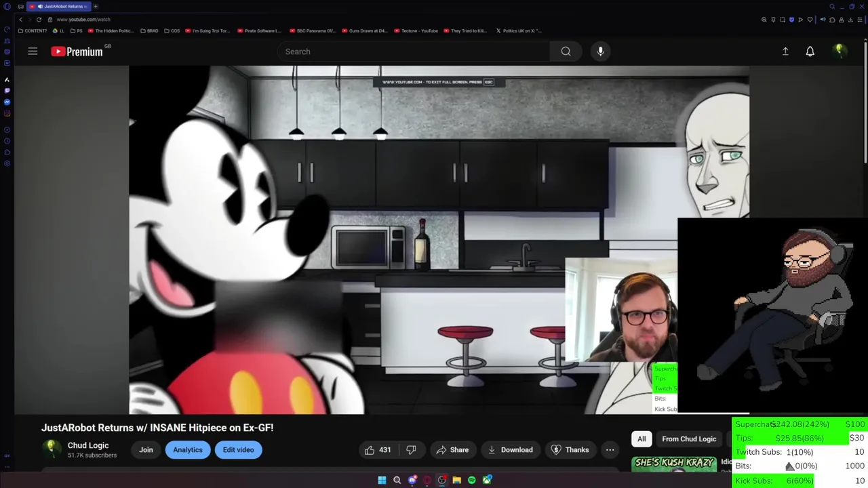Open the account avatar menu

click(x=840, y=52)
